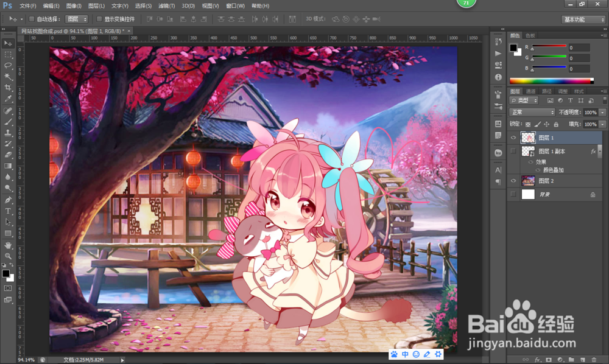This screenshot has width=609, height=364.
Task: Open the 文件(F) menu
Action: [x=28, y=6]
